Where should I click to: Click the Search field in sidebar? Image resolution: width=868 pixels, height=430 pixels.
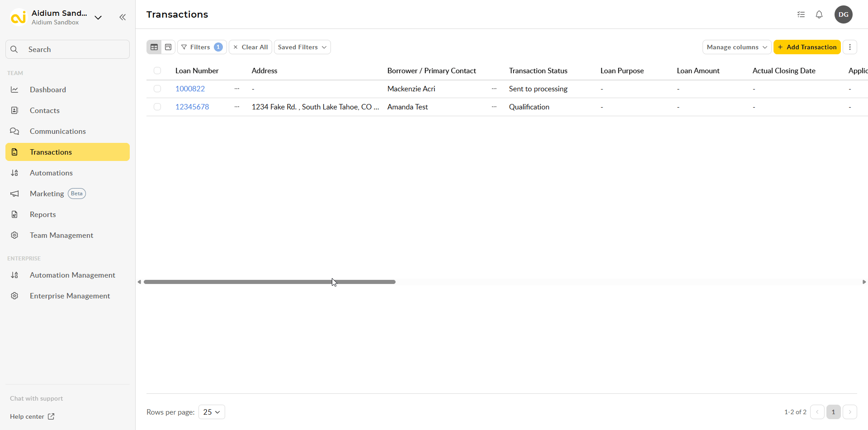[x=68, y=49]
